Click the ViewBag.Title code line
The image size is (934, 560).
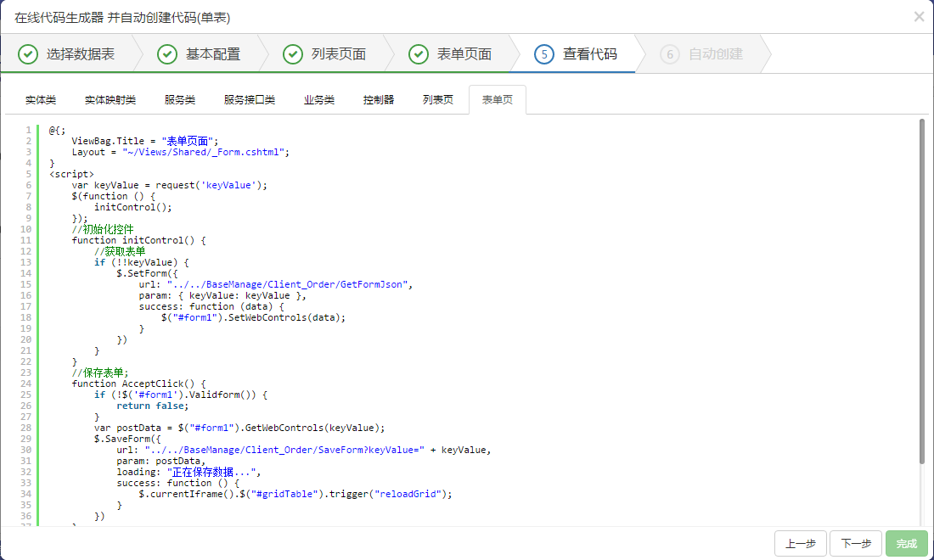[144, 141]
